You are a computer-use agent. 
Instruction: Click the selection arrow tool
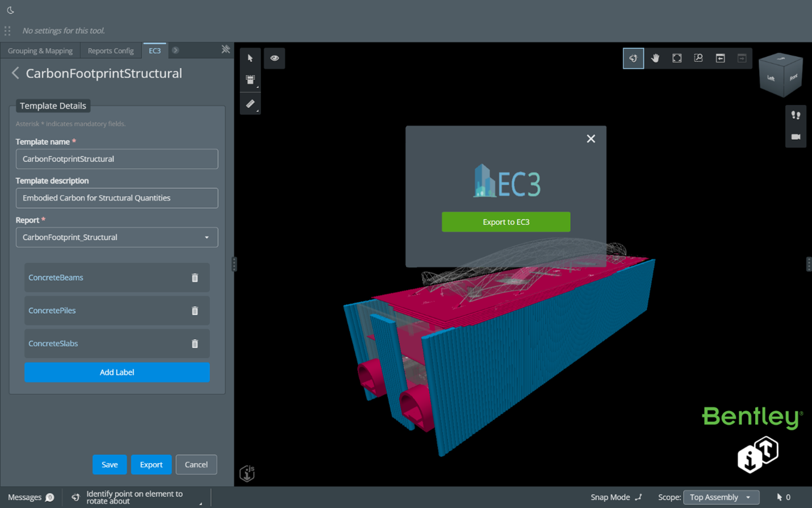250,57
